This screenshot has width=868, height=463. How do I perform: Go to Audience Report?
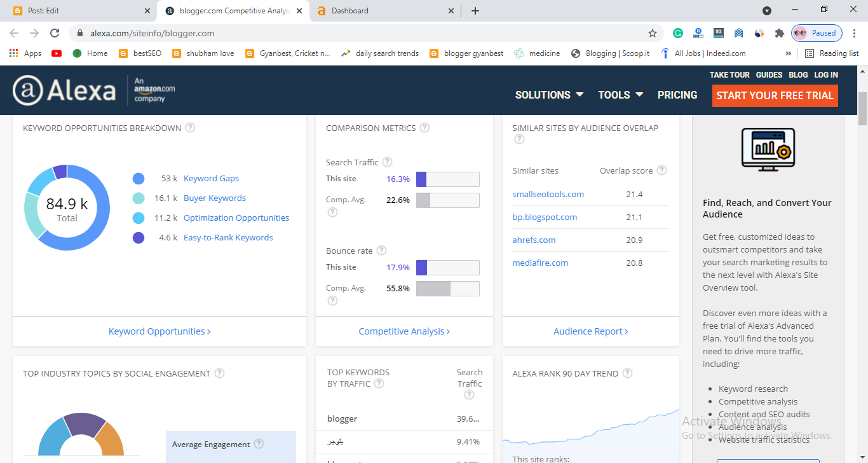point(591,331)
